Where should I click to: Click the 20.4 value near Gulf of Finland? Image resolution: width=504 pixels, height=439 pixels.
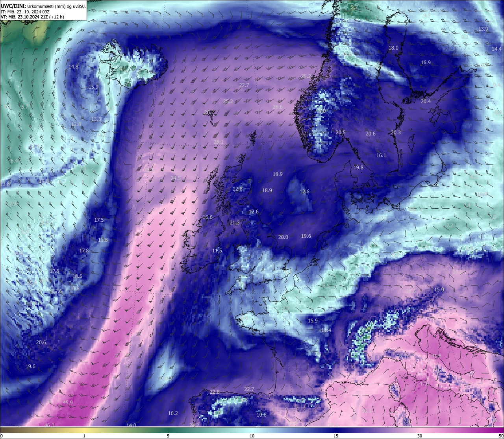click(x=426, y=102)
